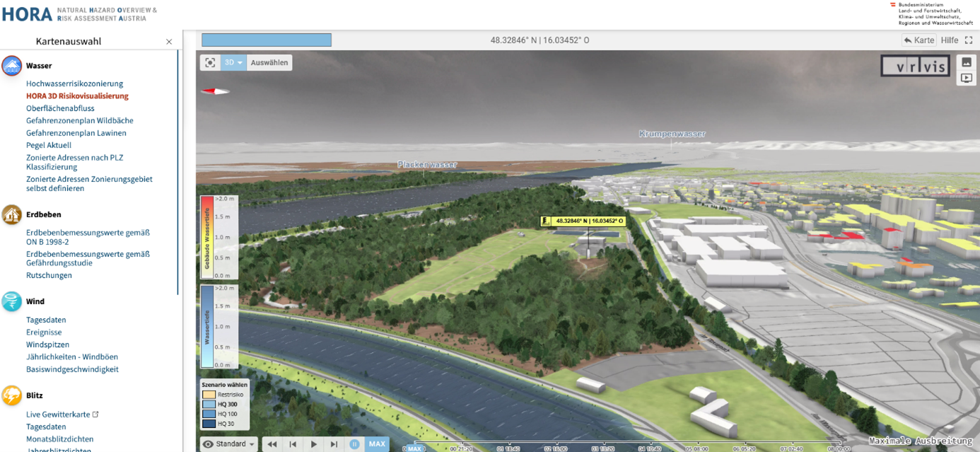Select the HQ 100 scenario
Screen dimensions: 980x452
pos(221,414)
